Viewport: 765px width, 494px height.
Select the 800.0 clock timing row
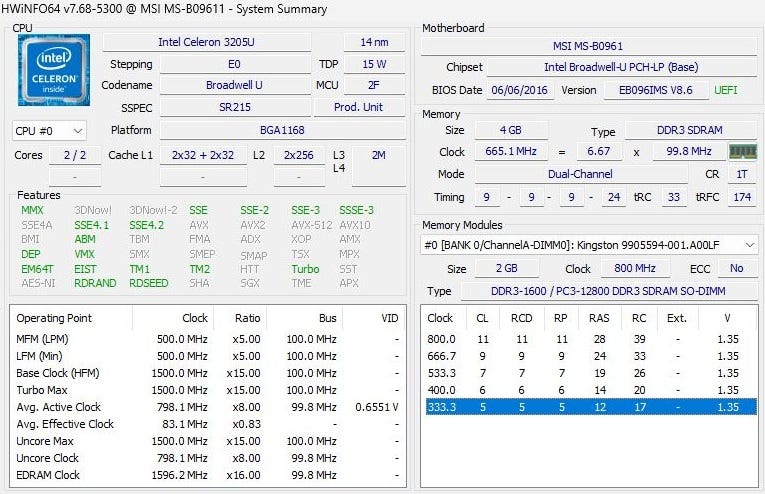590,339
